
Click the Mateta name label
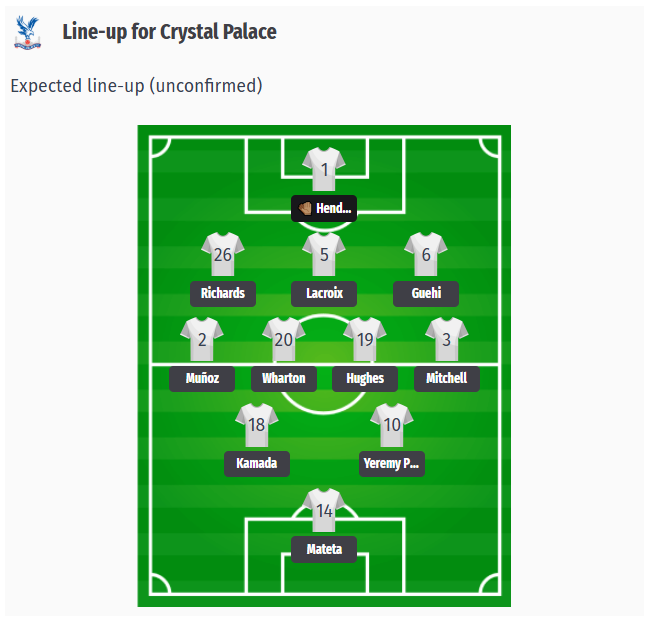[324, 549]
